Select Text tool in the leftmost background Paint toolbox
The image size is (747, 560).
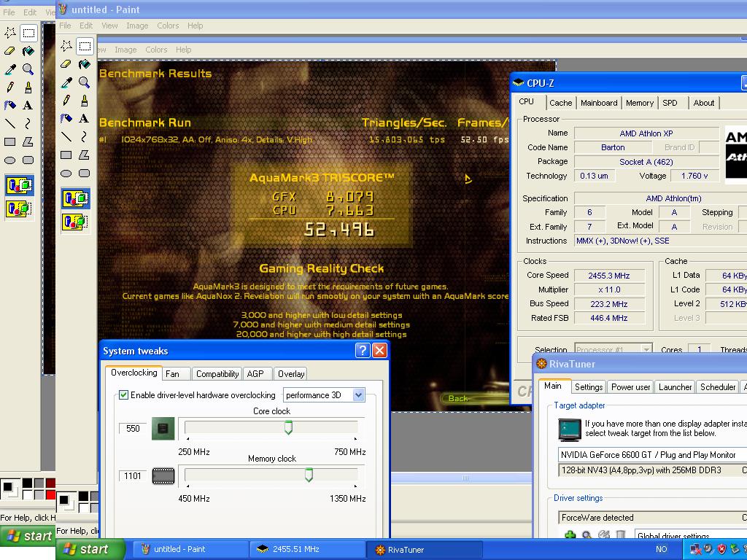click(28, 105)
